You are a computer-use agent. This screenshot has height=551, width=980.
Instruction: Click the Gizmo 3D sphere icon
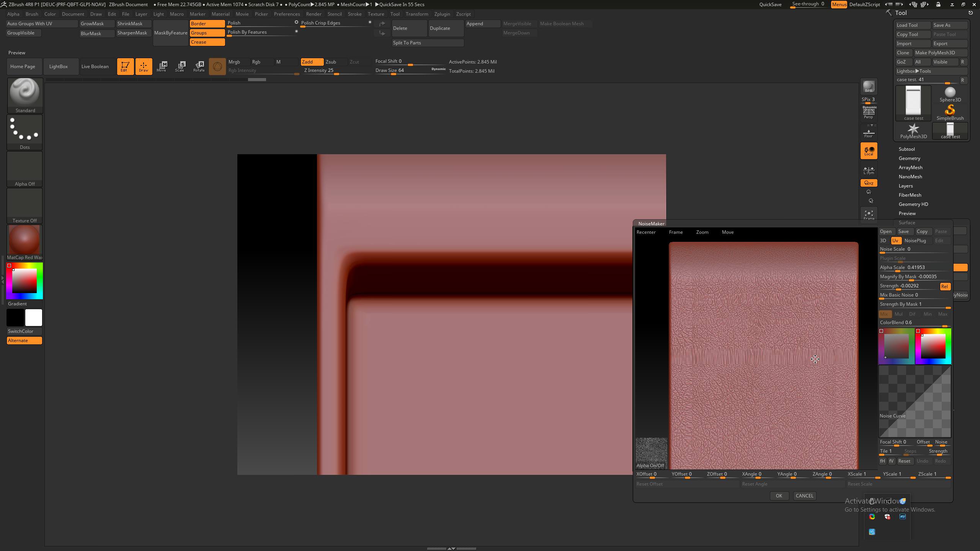tap(217, 67)
